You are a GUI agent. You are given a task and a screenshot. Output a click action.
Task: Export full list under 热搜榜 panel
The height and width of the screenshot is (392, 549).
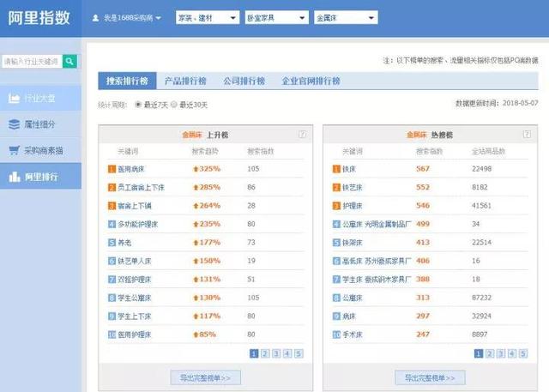point(430,377)
